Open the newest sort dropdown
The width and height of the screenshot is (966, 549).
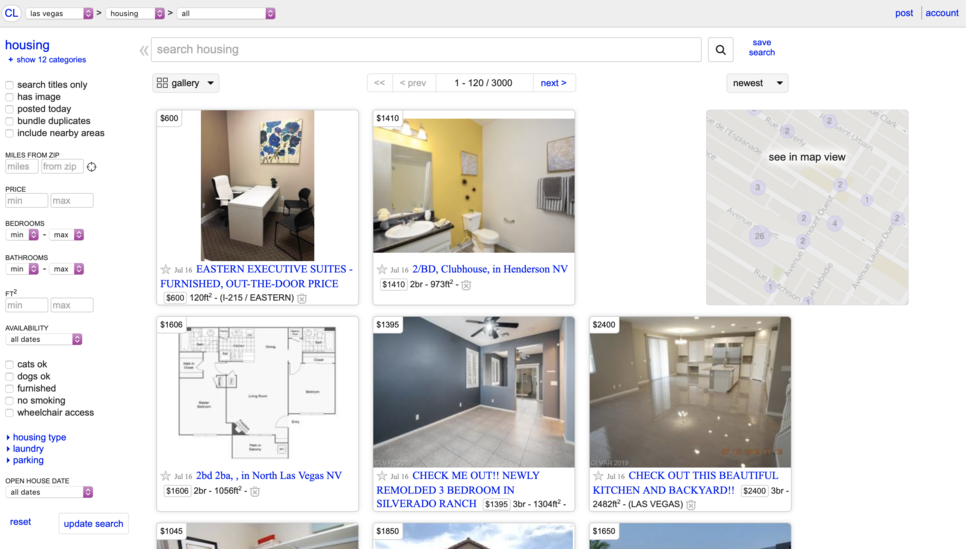click(x=757, y=83)
